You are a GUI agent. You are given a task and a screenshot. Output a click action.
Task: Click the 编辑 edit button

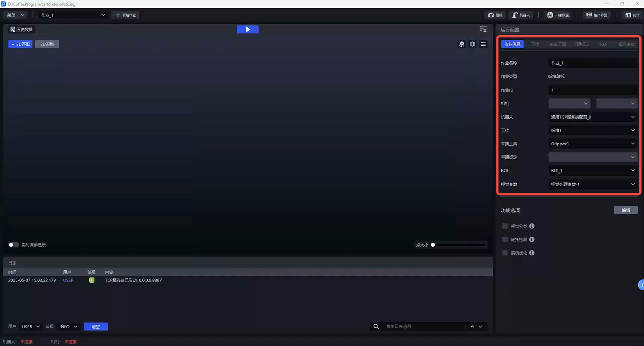tap(625, 210)
